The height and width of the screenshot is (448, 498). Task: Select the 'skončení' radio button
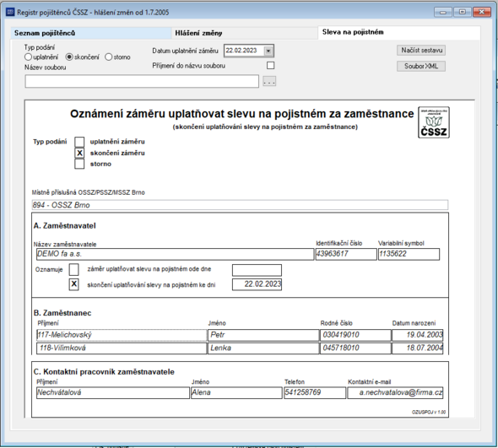[69, 57]
